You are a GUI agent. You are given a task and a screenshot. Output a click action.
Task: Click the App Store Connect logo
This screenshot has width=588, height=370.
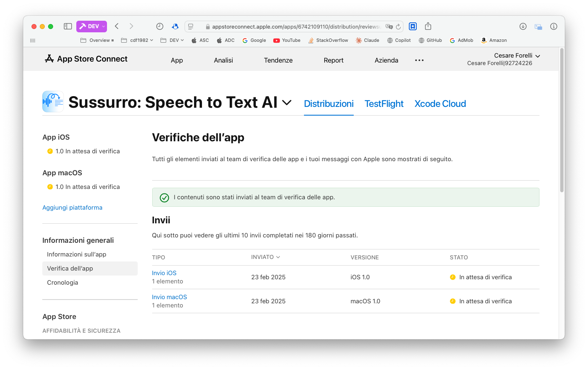[x=86, y=59]
